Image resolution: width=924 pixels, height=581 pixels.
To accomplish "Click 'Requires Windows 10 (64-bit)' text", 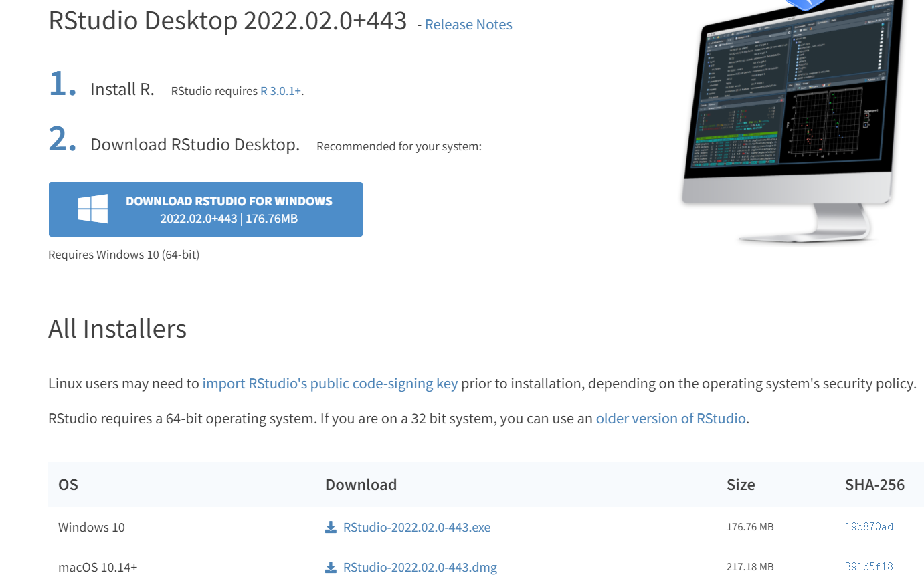I will click(124, 255).
